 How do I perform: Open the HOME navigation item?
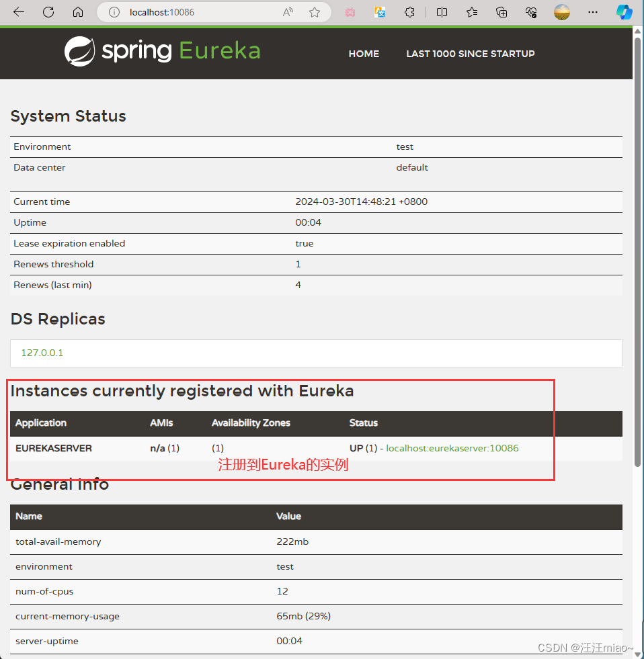(x=364, y=54)
